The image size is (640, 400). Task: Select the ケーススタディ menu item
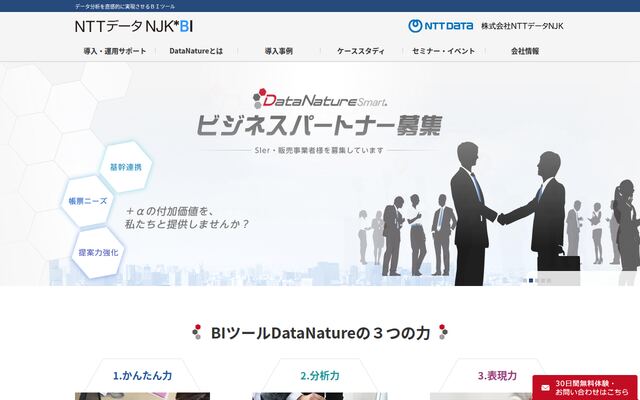(361, 51)
